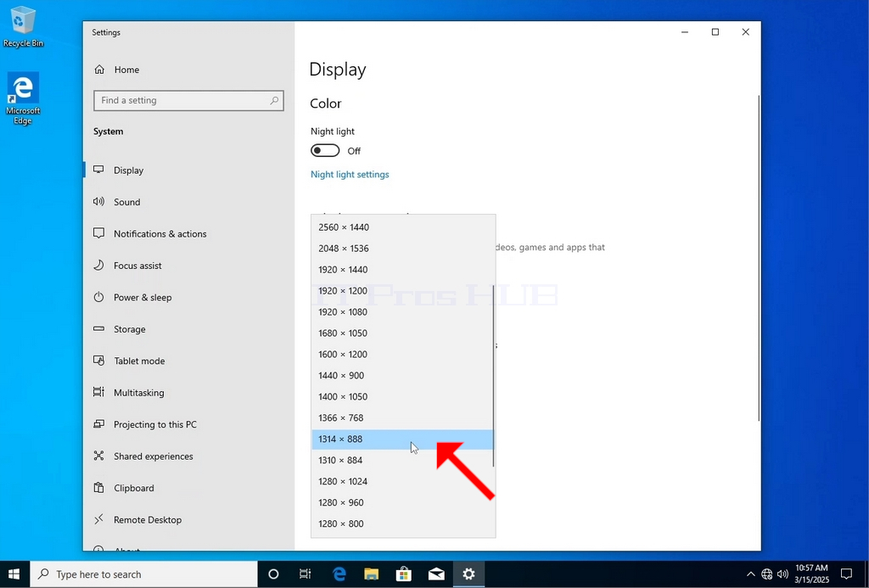Pick 1310 × 884 from the list
The image size is (869, 588).
pyautogui.click(x=402, y=460)
